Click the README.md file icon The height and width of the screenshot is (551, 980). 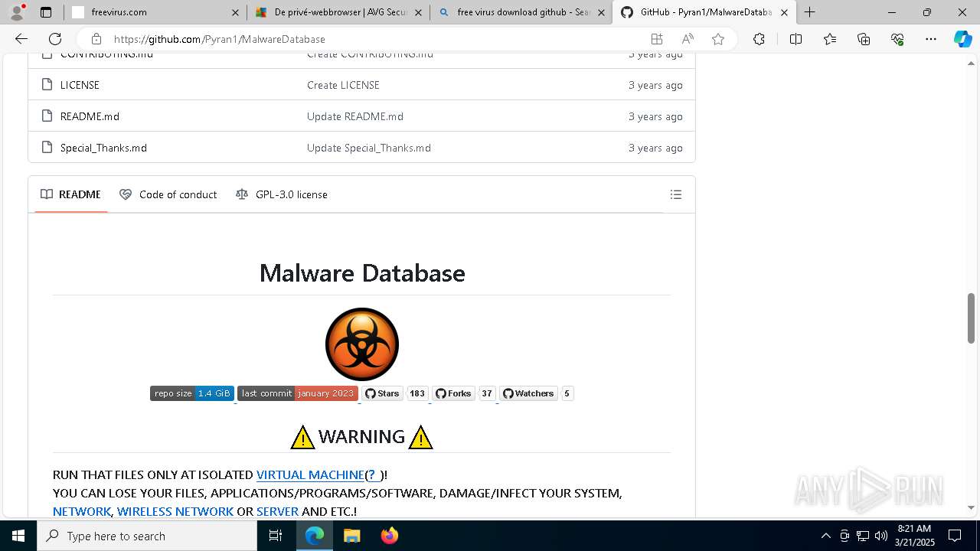(x=47, y=116)
